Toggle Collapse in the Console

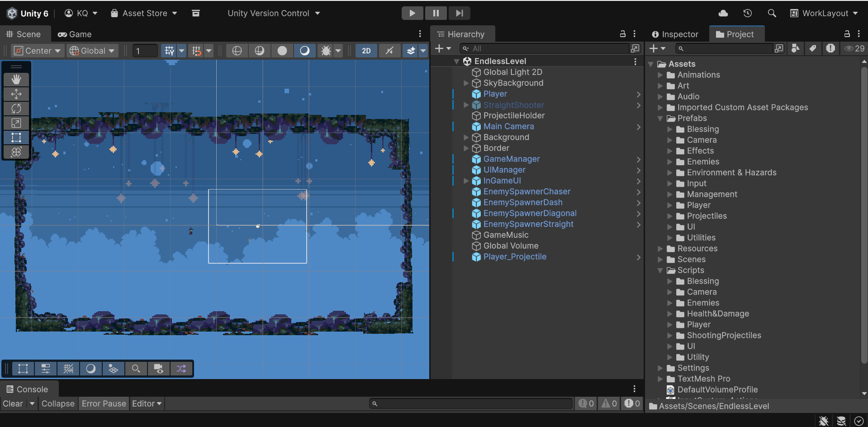coord(58,403)
